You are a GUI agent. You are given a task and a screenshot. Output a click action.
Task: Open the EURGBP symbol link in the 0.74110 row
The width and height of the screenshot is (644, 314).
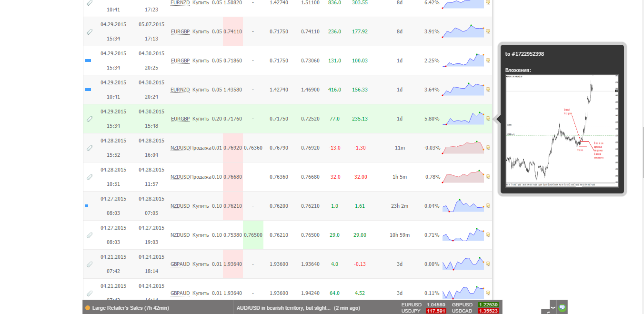coord(180,31)
